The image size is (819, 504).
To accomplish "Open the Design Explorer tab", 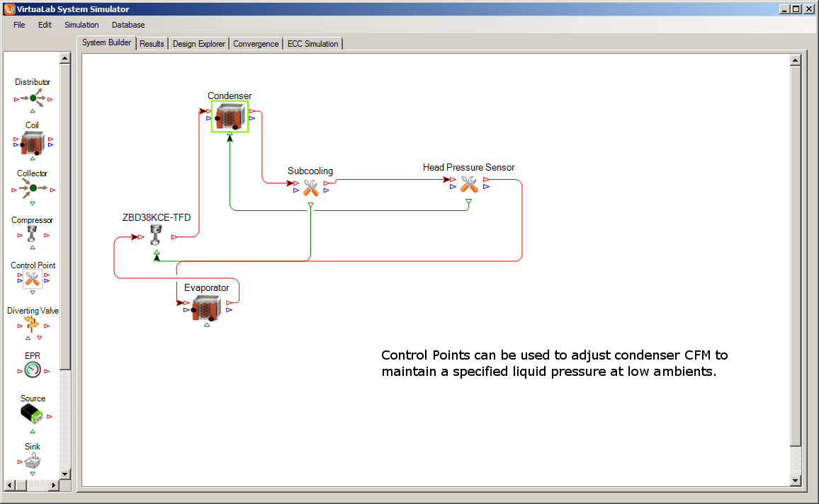I will 199,44.
